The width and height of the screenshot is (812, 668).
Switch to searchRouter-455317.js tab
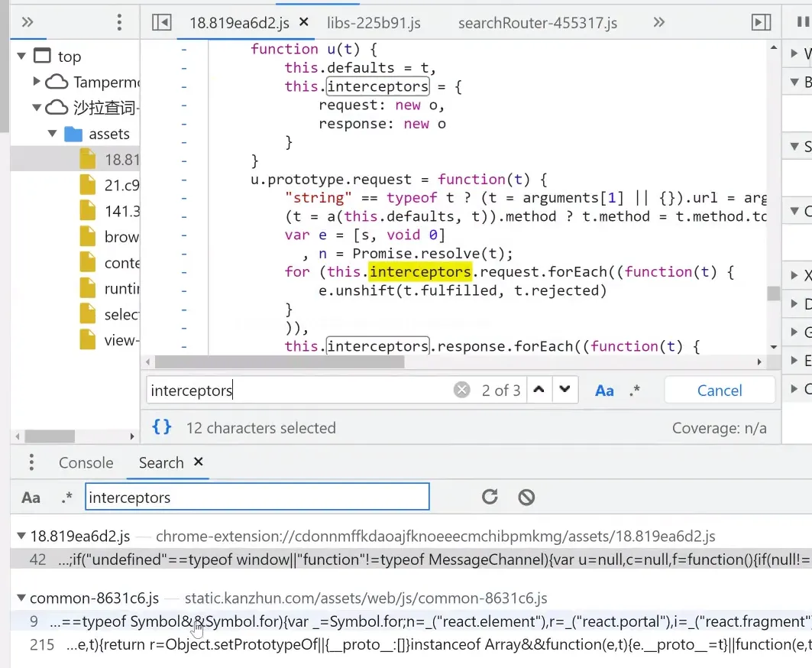pos(538,23)
